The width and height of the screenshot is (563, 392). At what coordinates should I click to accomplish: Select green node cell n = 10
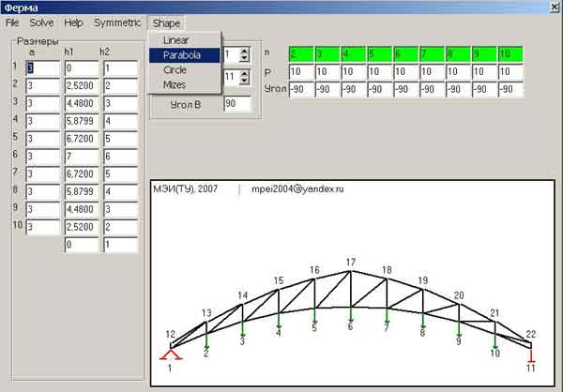(510, 53)
